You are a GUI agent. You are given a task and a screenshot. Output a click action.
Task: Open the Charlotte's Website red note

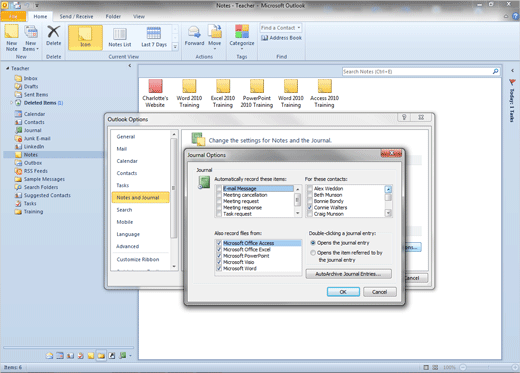(x=155, y=93)
